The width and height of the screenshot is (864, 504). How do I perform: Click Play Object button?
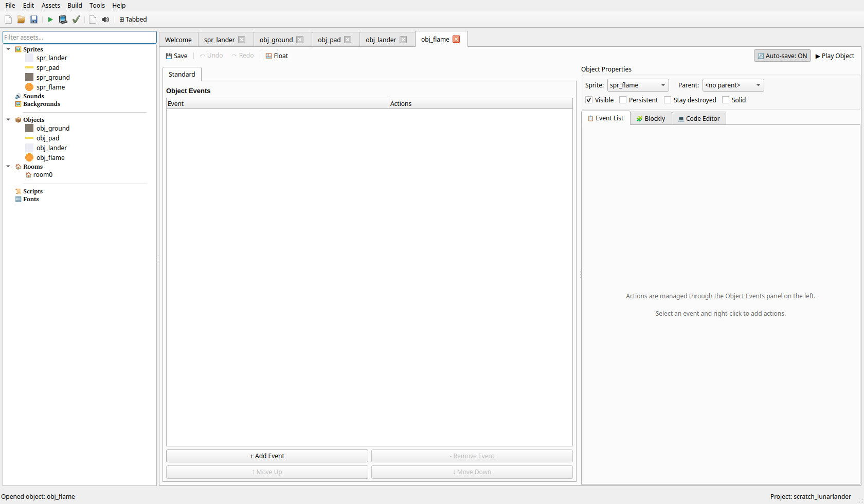click(835, 56)
